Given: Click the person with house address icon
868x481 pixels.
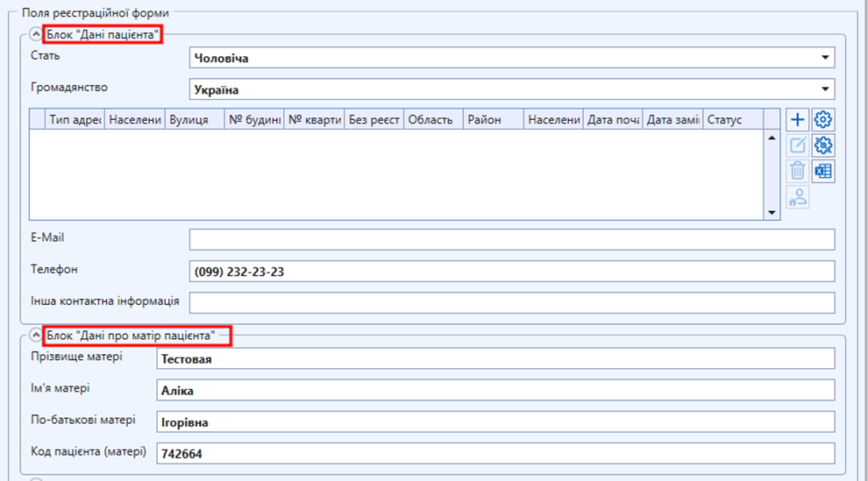Looking at the screenshot, I should tap(797, 197).
